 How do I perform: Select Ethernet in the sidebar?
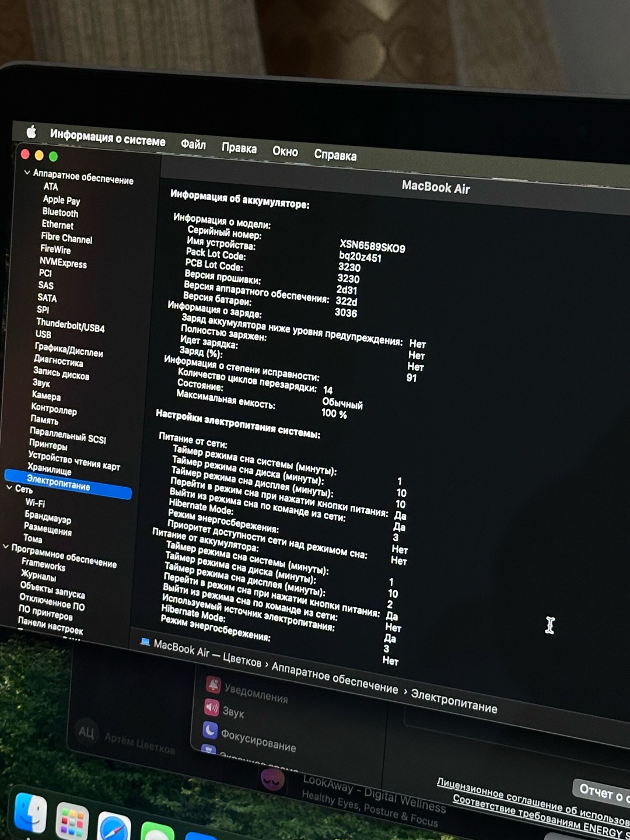point(57,225)
